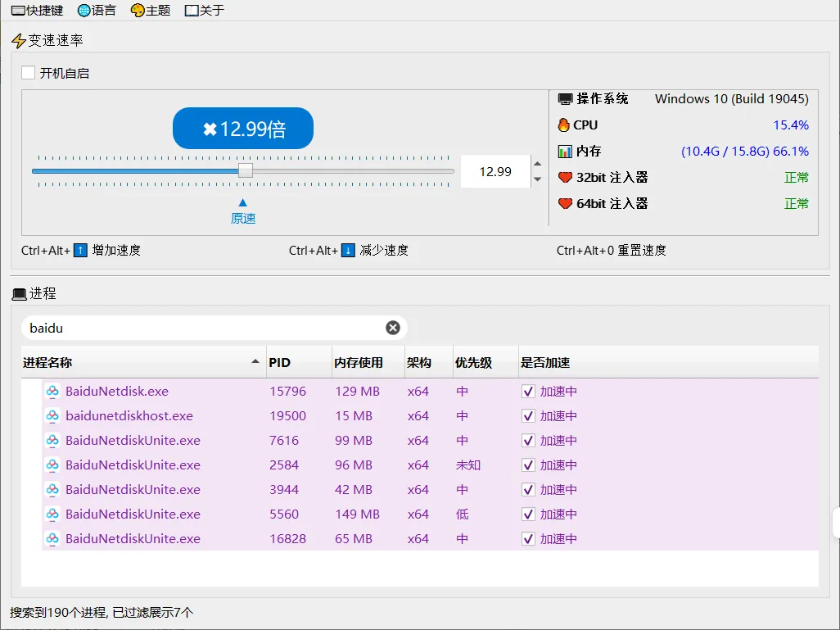The height and width of the screenshot is (630, 840).
Task: Click the down-arrow key icon for 减少速度
Action: 348,251
